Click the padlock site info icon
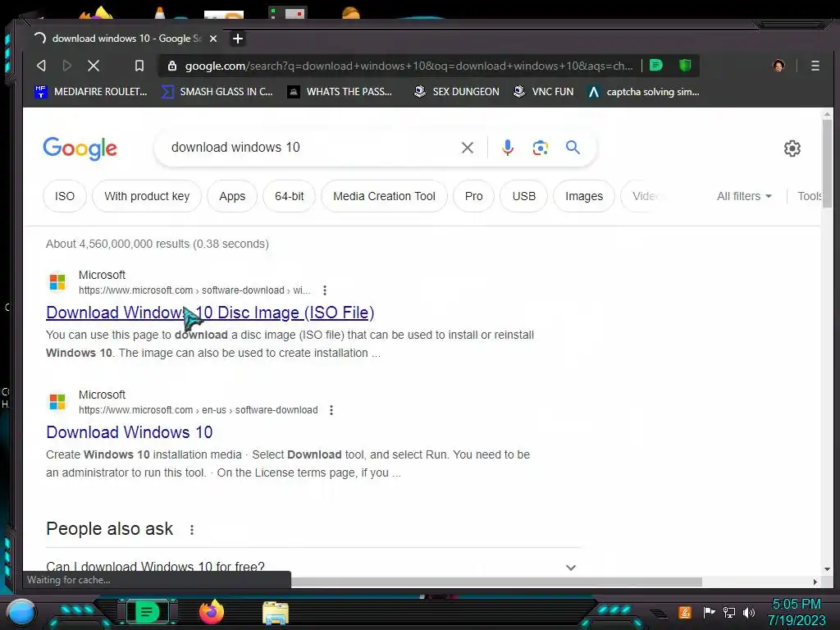This screenshot has width=840, height=630. [172, 66]
